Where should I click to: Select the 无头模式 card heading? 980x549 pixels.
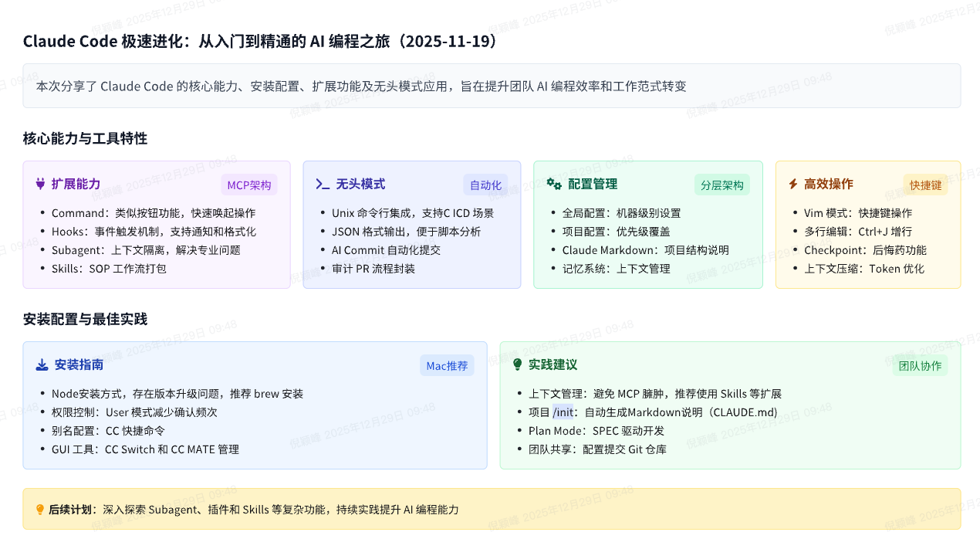[360, 184]
